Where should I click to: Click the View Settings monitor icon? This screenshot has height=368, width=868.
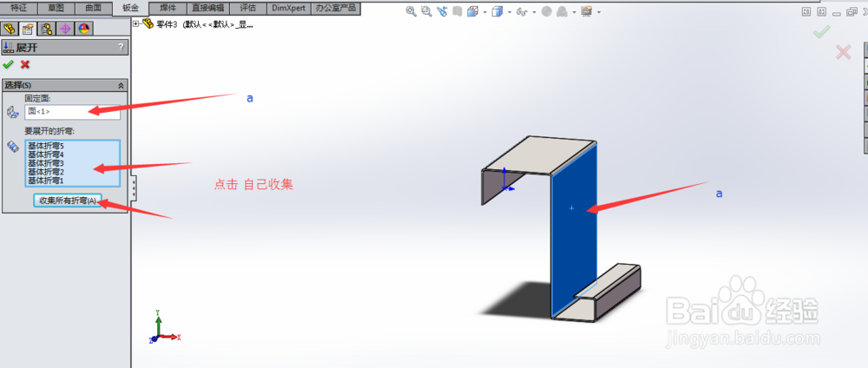coord(587,11)
